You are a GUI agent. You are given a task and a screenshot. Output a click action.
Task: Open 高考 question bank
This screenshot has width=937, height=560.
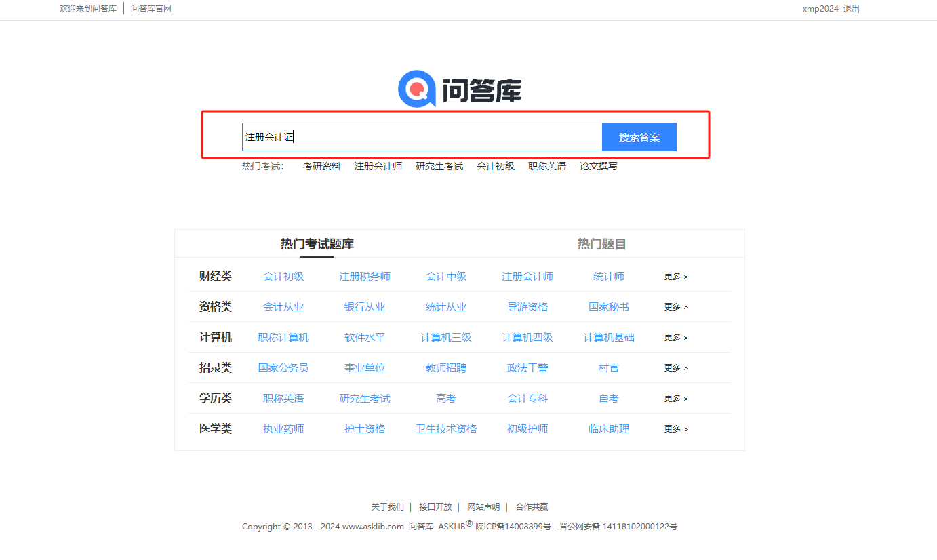coord(446,399)
